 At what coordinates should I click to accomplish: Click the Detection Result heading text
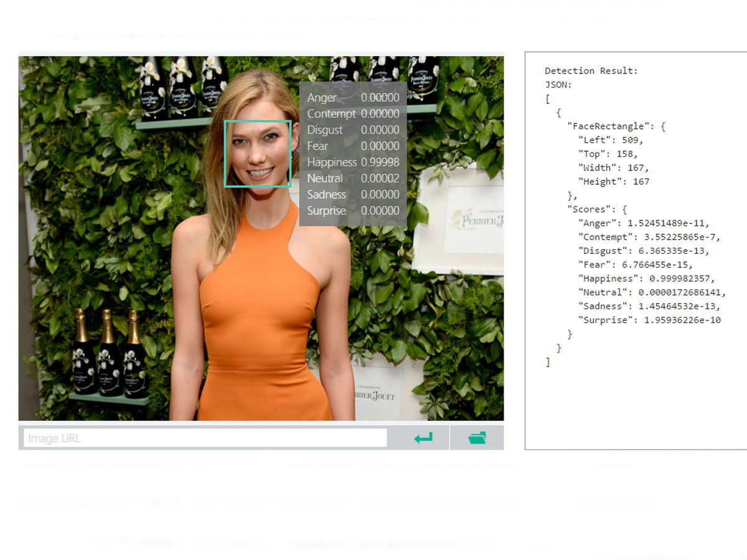coord(591,71)
